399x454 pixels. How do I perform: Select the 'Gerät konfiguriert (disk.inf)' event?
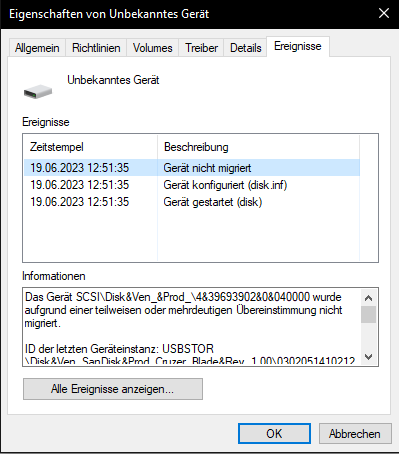click(x=192, y=185)
